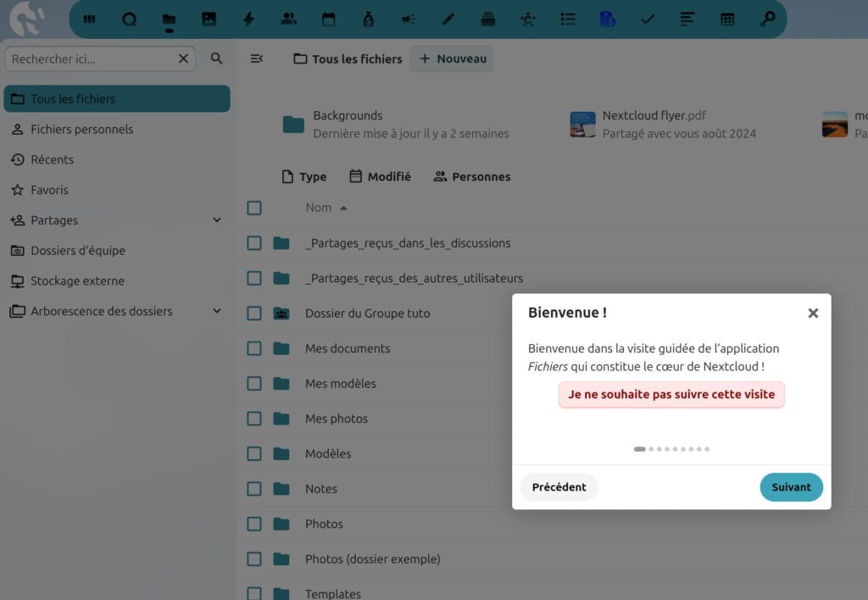
Task: Open the Tables grid app icon
Action: click(726, 19)
